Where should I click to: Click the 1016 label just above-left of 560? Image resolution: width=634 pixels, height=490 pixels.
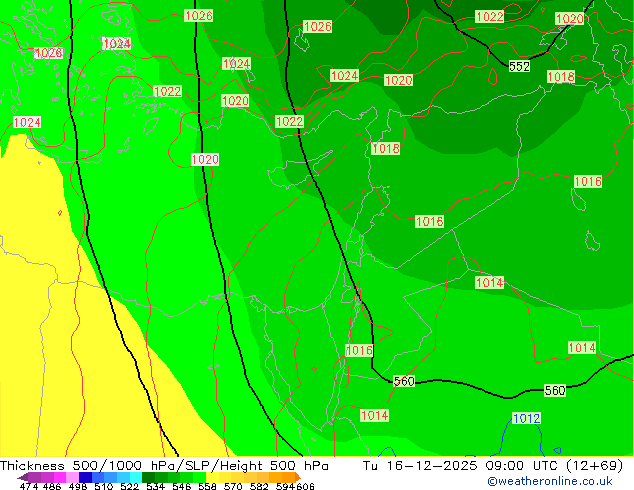click(x=359, y=350)
